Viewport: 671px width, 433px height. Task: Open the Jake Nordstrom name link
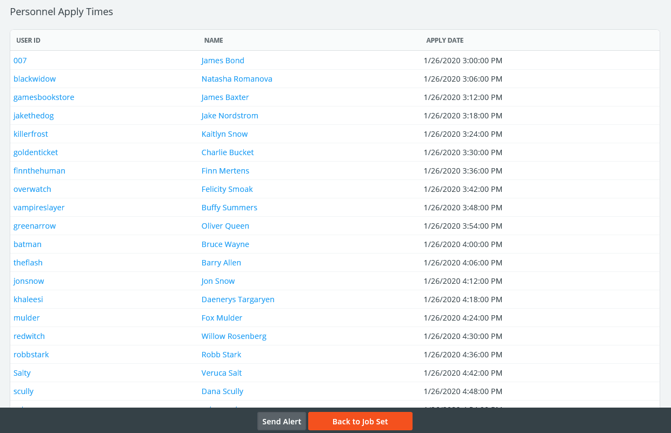pos(229,116)
